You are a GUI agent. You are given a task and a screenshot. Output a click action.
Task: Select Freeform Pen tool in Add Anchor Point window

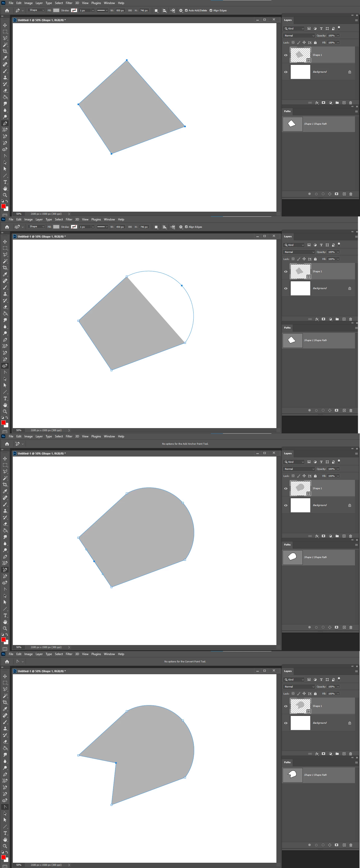tap(5, 563)
